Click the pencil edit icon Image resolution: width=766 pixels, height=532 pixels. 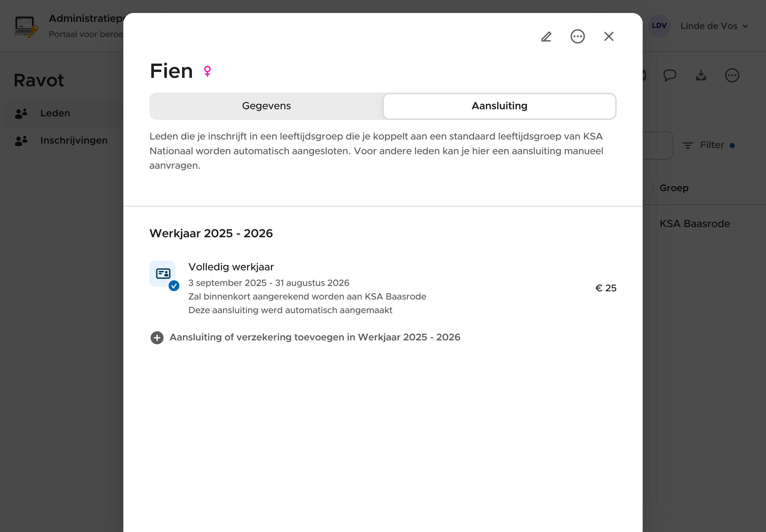(x=546, y=36)
